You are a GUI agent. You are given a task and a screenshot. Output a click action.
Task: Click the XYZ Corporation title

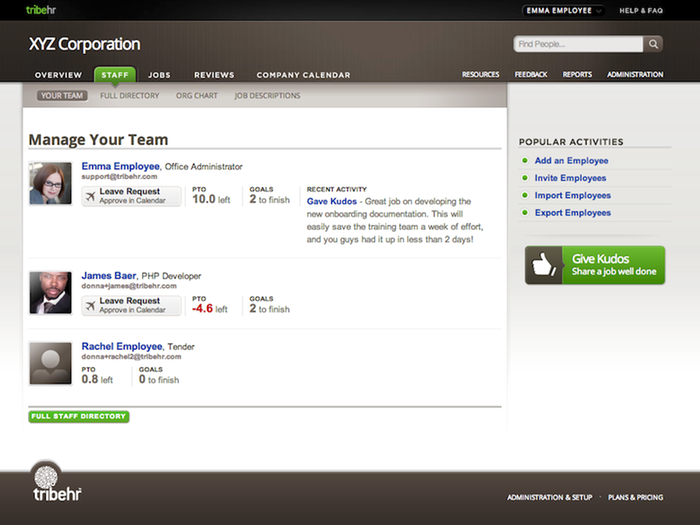click(84, 44)
